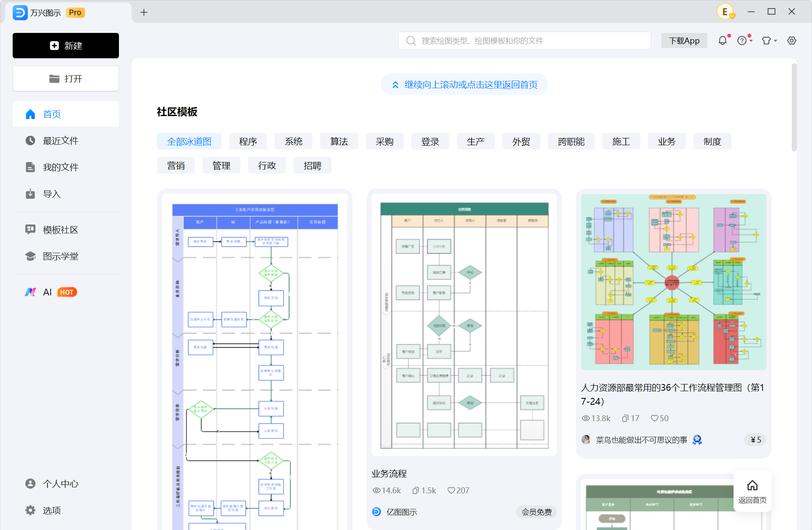Select the 施工 filter tag
This screenshot has width=812, height=530.
621,141
